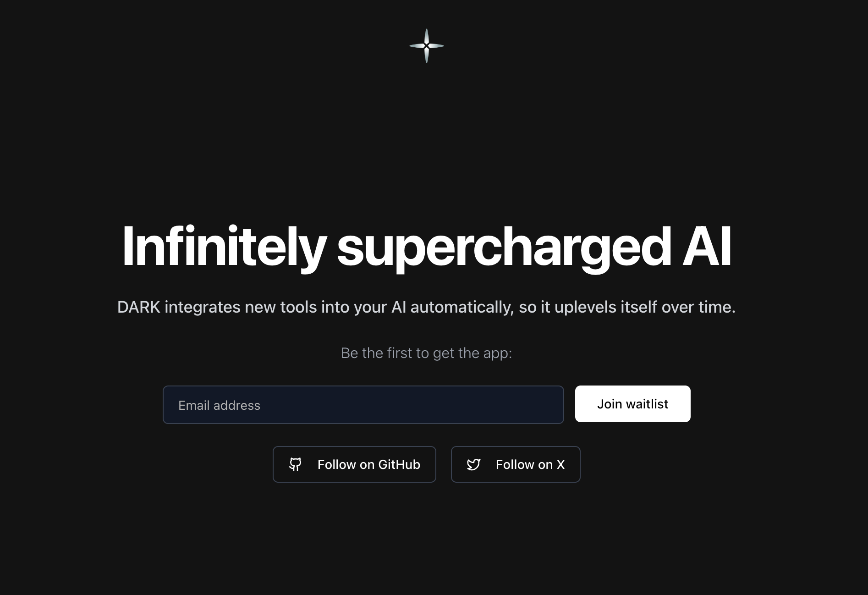Open the Follow on X link
Screen dimensions: 868x595
516,464
